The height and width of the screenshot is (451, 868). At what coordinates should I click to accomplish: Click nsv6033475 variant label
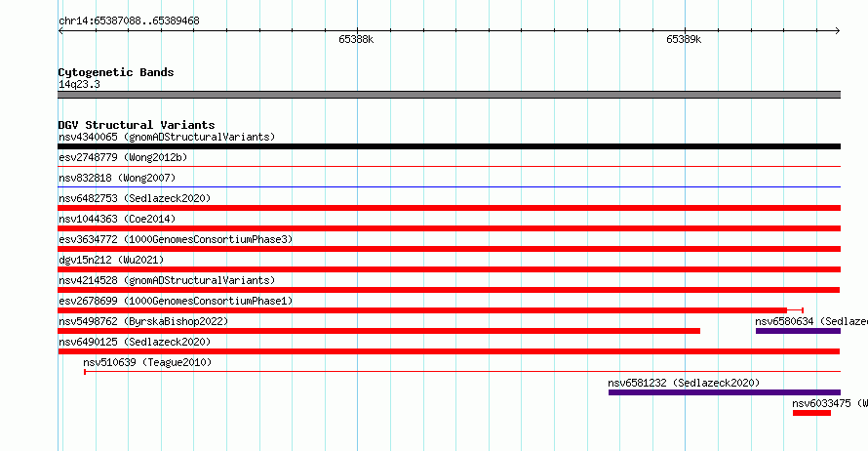(829, 403)
